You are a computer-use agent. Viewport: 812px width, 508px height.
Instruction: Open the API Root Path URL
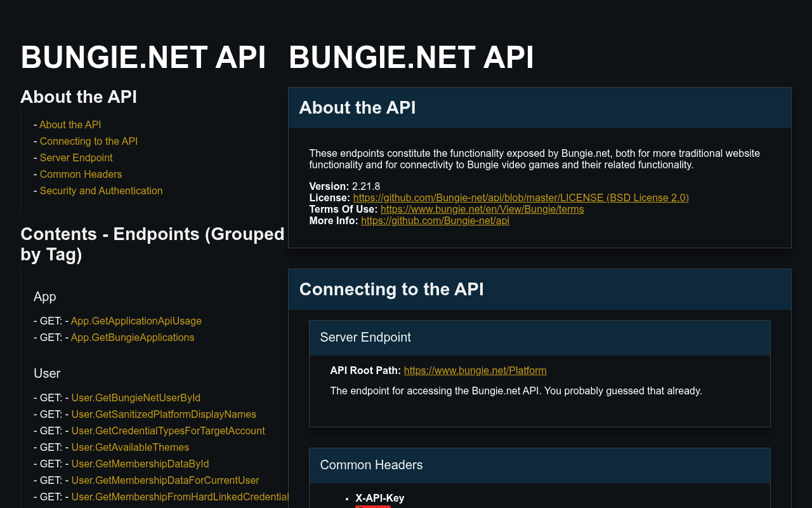point(475,370)
